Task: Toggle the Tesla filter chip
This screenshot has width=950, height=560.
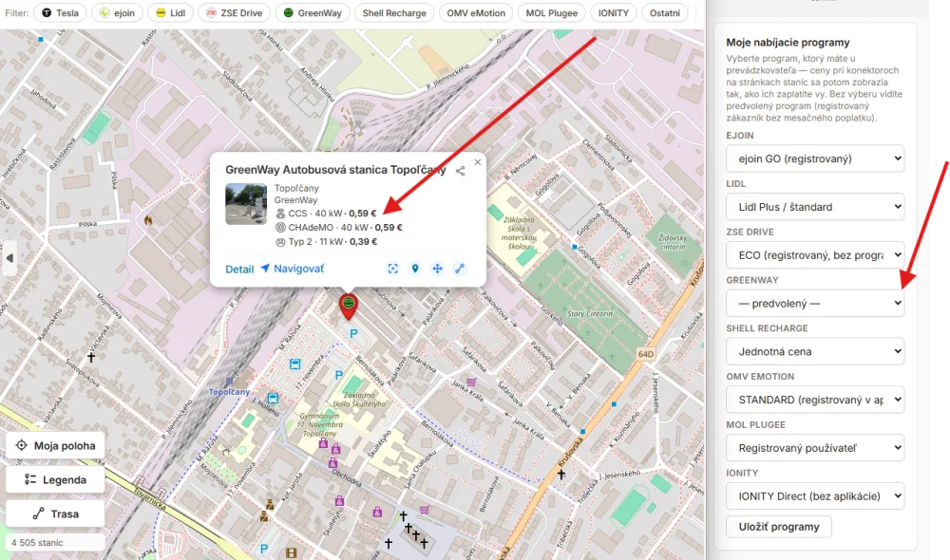Action: 60,12
